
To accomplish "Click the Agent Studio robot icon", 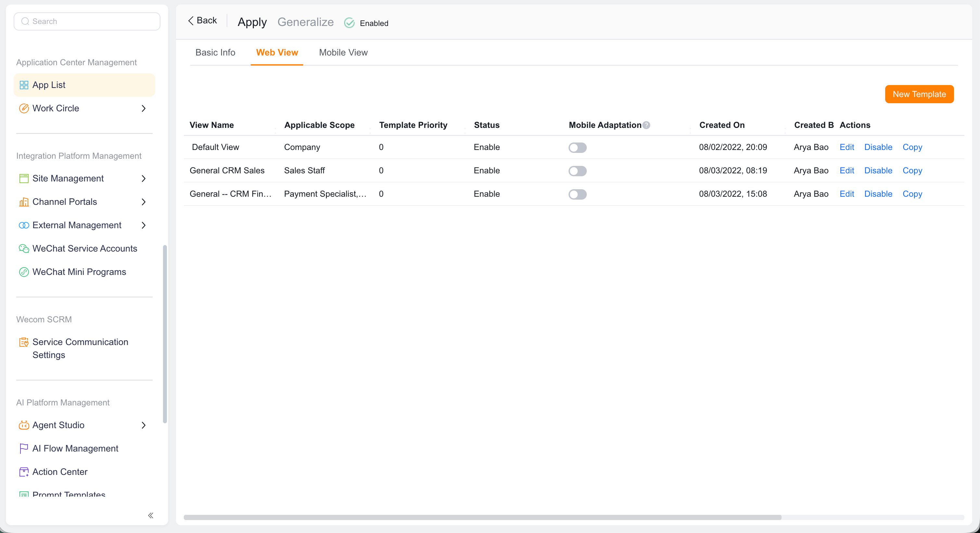I will click(24, 425).
